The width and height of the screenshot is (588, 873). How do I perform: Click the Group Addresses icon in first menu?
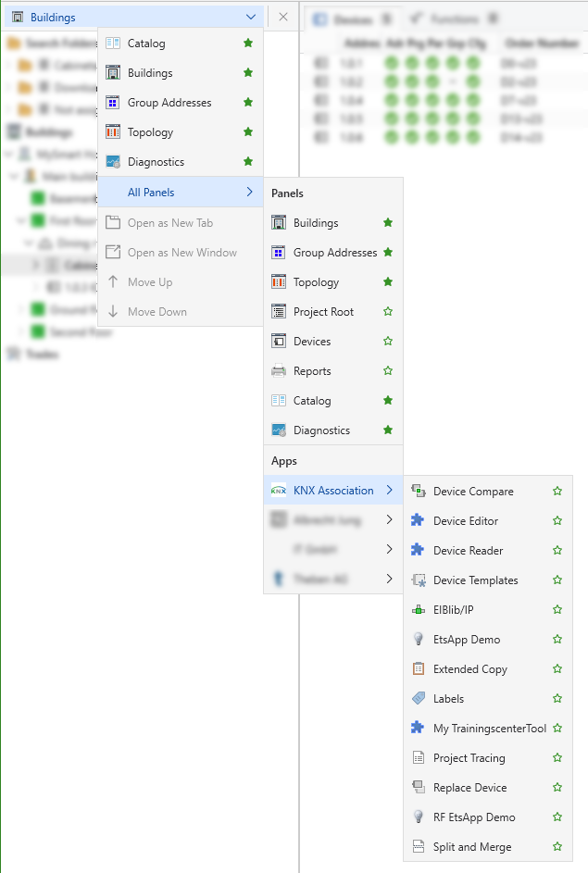(113, 103)
